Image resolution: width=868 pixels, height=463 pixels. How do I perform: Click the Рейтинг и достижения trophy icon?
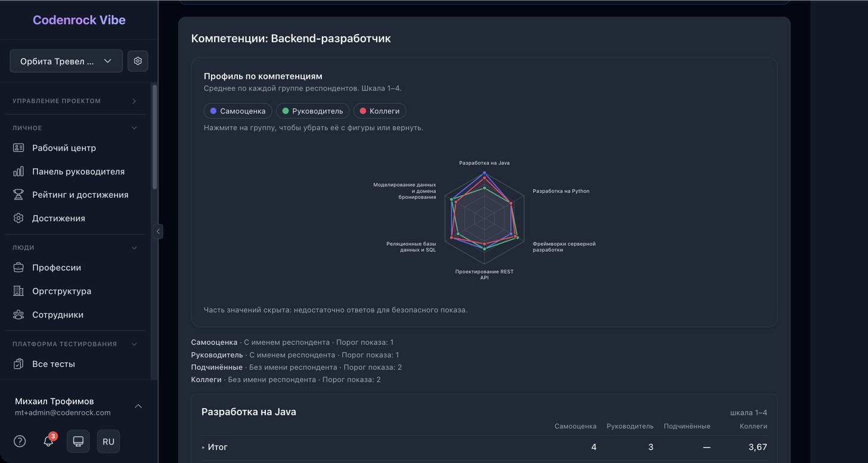[18, 195]
